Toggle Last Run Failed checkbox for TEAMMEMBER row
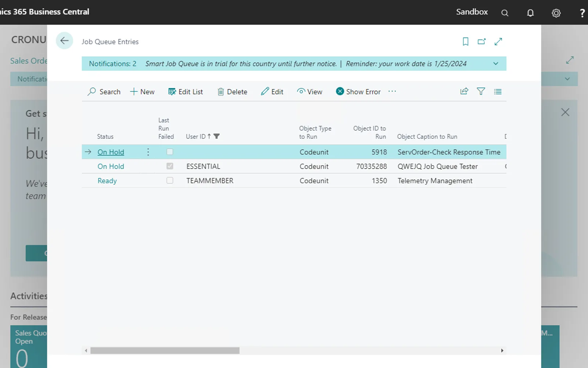The height and width of the screenshot is (368, 588). 170,180
